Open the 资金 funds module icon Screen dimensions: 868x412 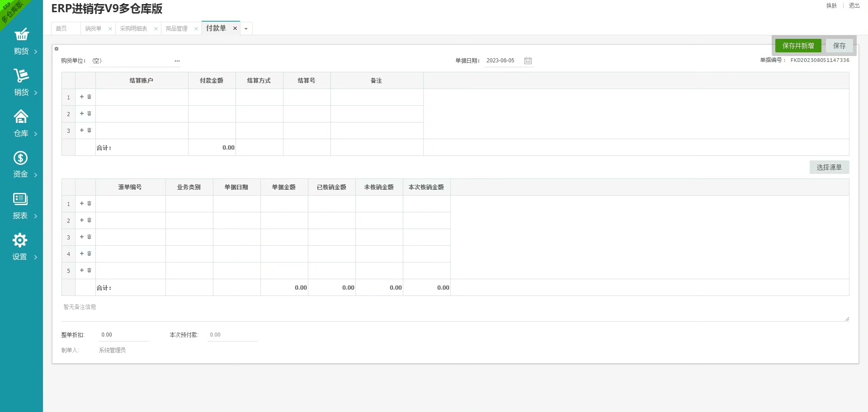tap(20, 158)
